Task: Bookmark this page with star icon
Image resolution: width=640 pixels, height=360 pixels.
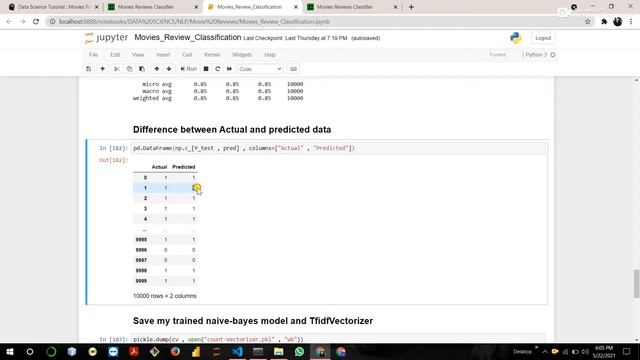Action: (588, 22)
